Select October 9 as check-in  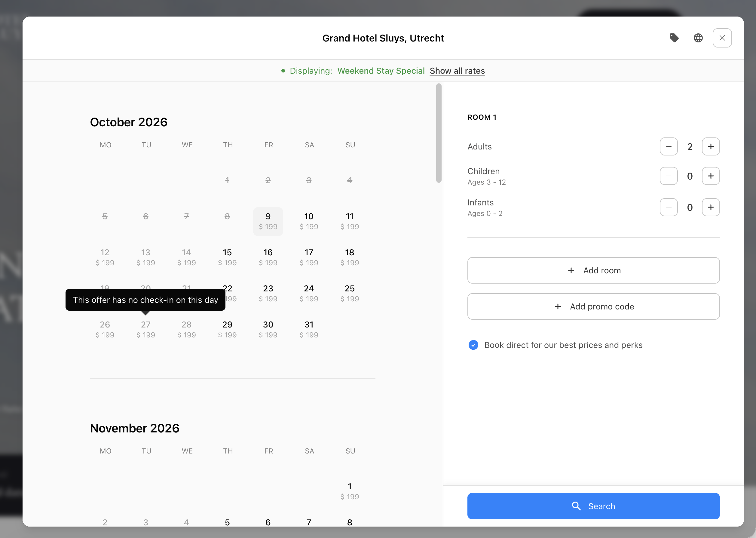pyautogui.click(x=268, y=221)
